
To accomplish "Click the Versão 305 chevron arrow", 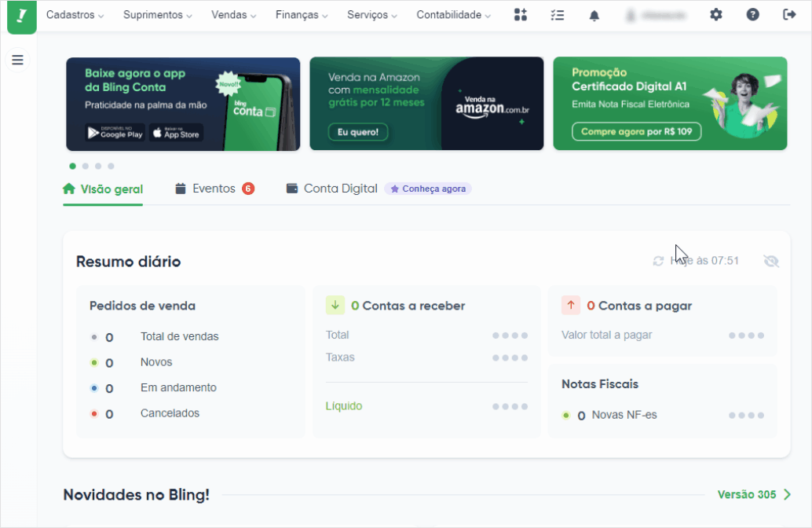I will pyautogui.click(x=787, y=494).
